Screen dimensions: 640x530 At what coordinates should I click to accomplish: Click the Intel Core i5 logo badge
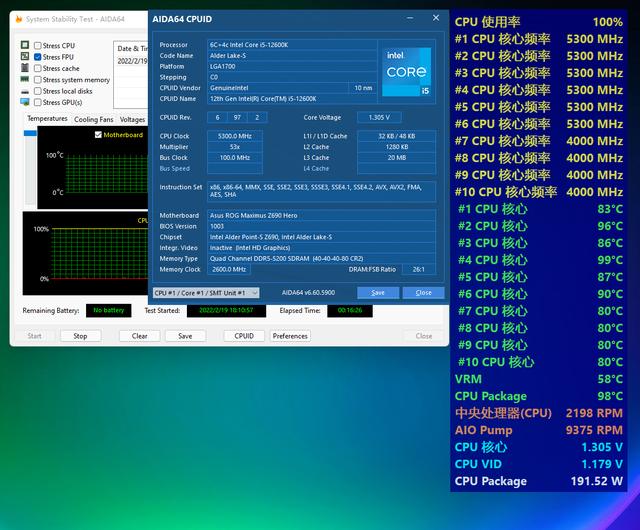407,72
